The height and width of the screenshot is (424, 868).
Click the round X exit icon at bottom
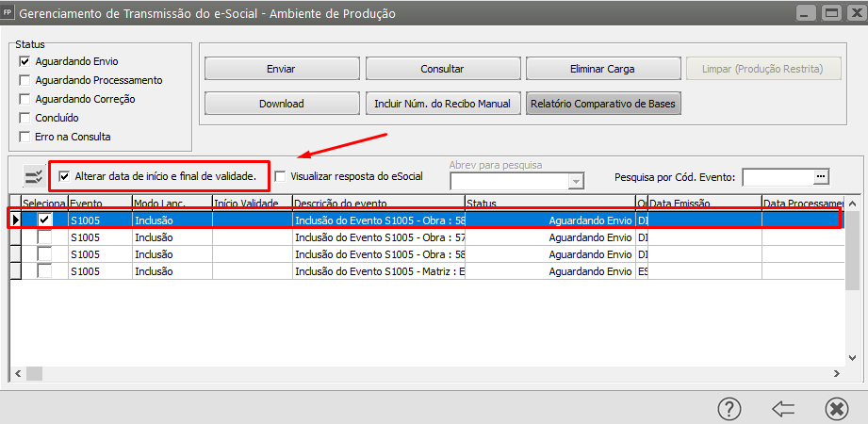click(x=837, y=409)
